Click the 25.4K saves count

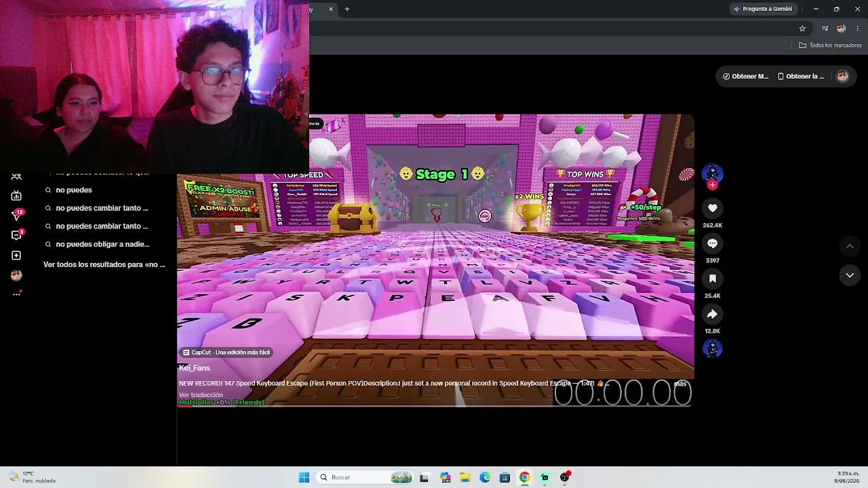pos(712,296)
